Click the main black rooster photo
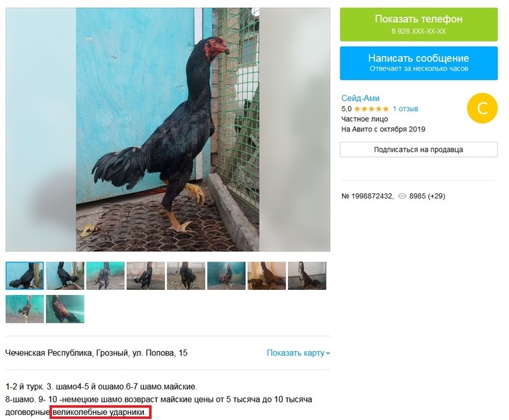 (x=168, y=129)
